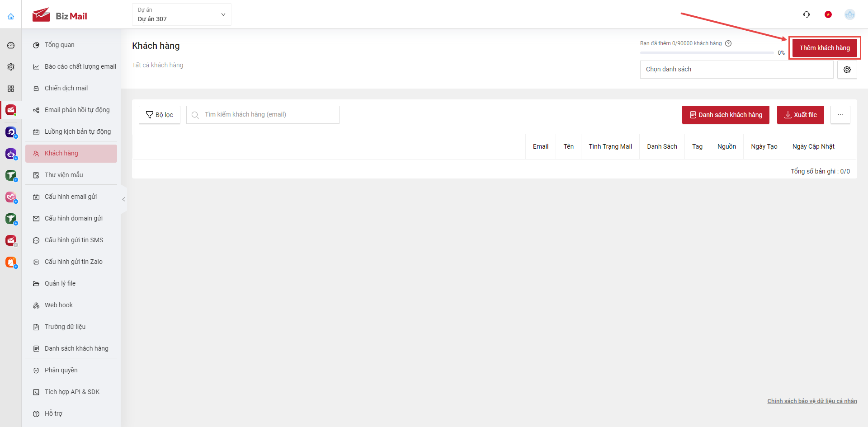This screenshot has height=427, width=868.
Task: Click the Tên column header
Action: (569, 146)
